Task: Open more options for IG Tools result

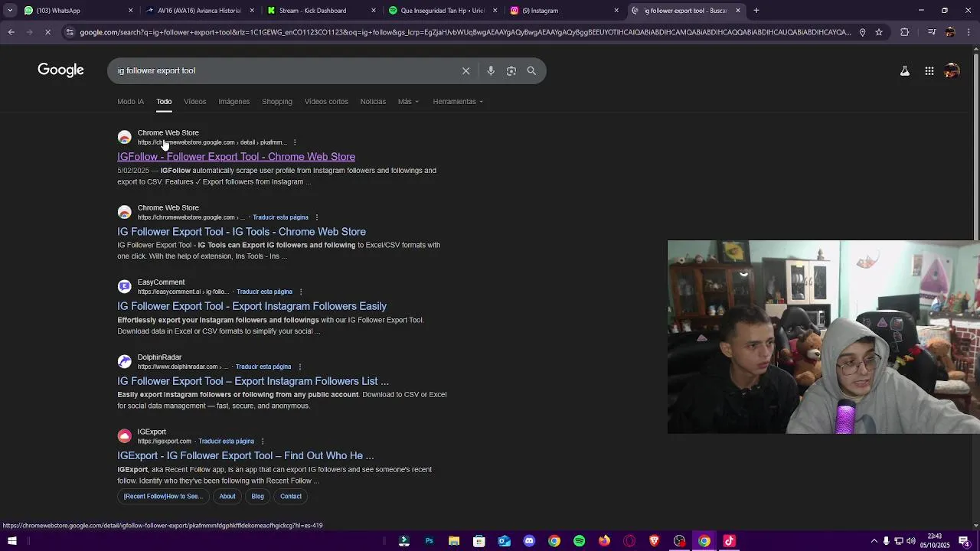Action: [x=316, y=217]
